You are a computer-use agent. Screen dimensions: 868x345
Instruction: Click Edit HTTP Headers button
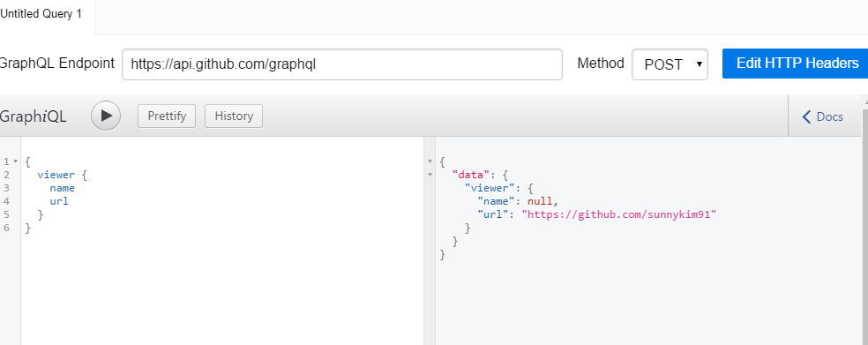pos(797,64)
